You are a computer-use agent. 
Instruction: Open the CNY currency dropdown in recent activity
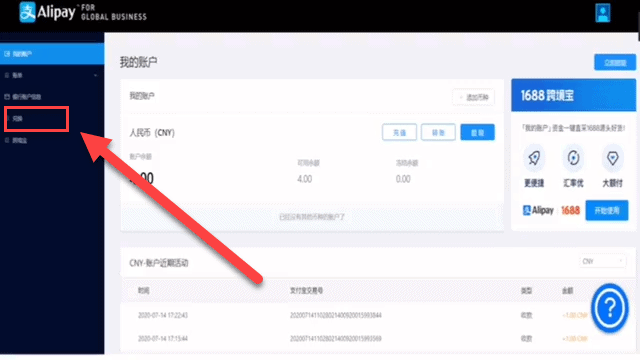click(x=602, y=261)
